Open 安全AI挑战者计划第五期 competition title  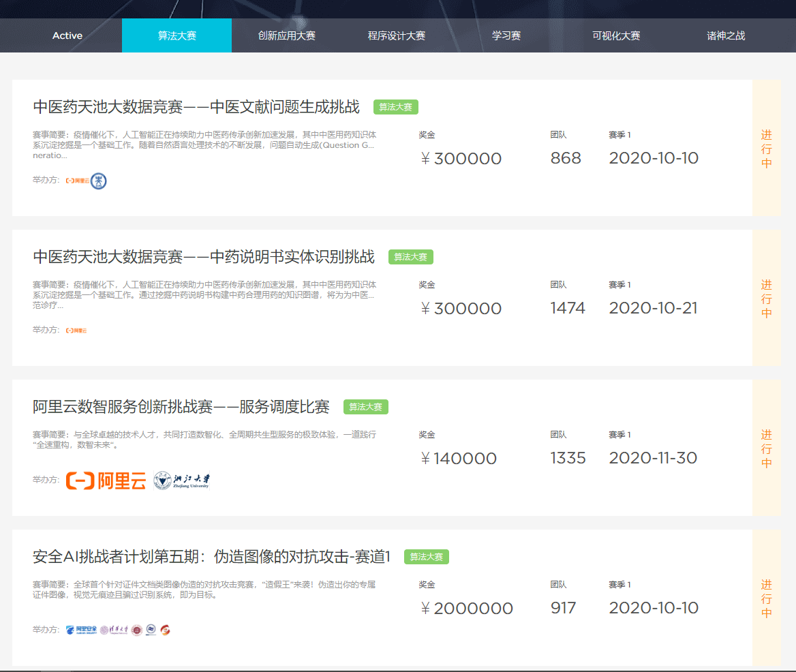pos(212,557)
